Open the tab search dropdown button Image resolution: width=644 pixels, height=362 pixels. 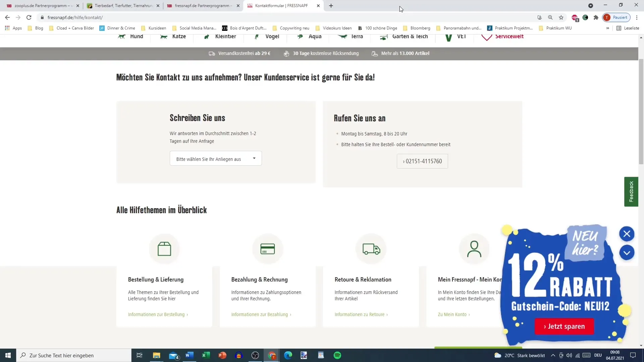click(591, 6)
